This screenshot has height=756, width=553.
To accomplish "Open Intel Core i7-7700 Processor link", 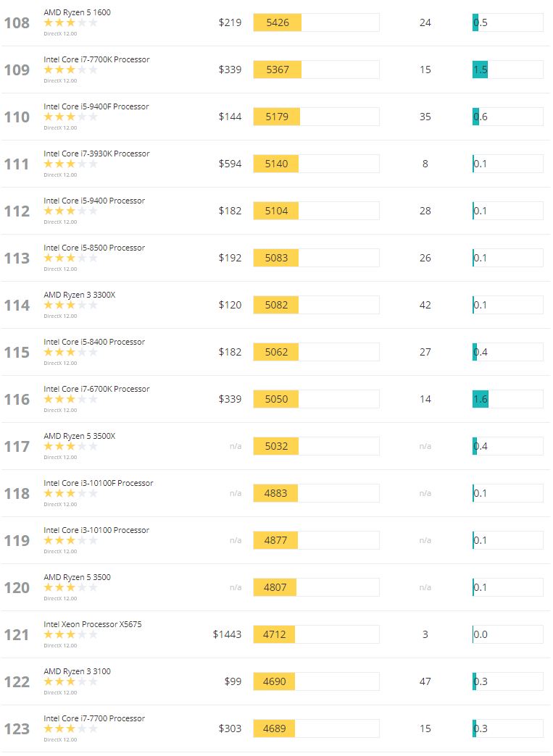I will pos(94,718).
